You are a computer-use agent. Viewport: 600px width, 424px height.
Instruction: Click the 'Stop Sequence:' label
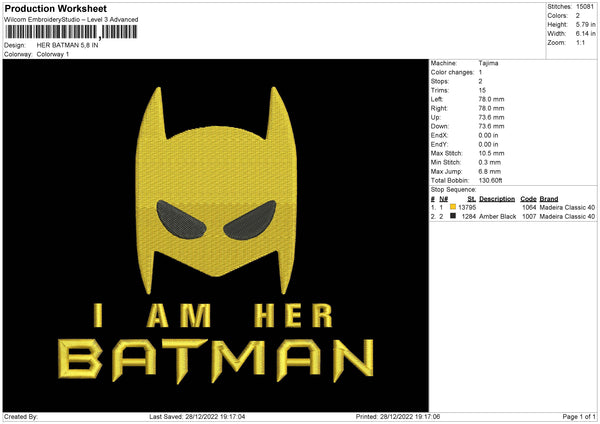click(x=453, y=190)
